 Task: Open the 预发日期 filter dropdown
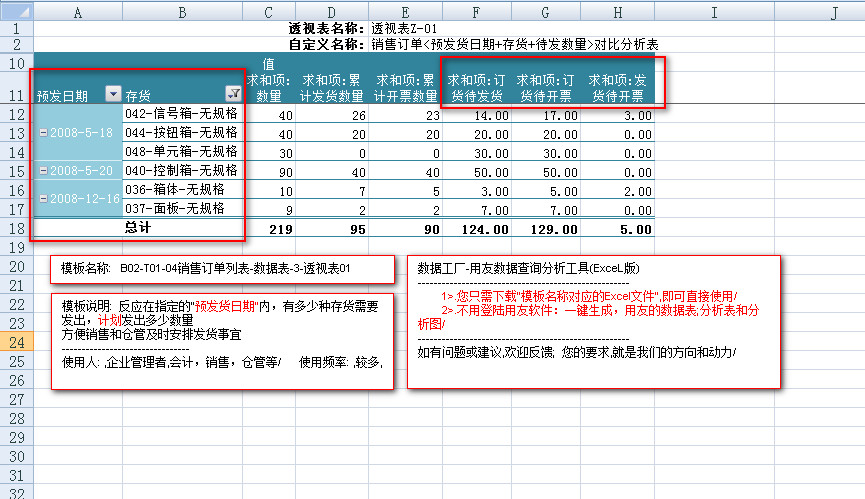pos(113,94)
